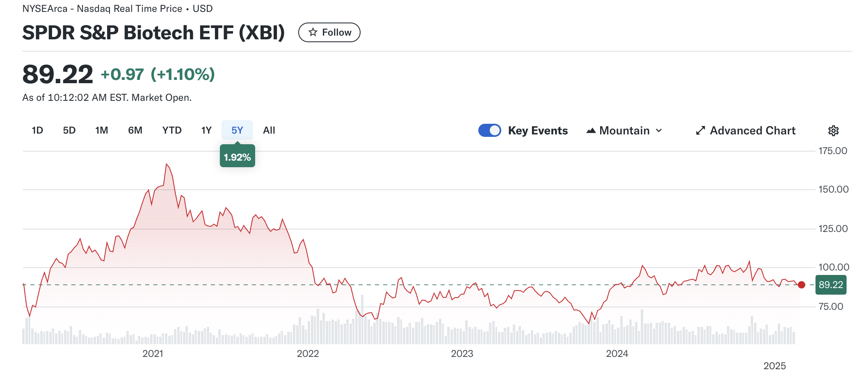Click the 1.92% return tooltip badge
This screenshot has width=868, height=377.
[x=237, y=157]
